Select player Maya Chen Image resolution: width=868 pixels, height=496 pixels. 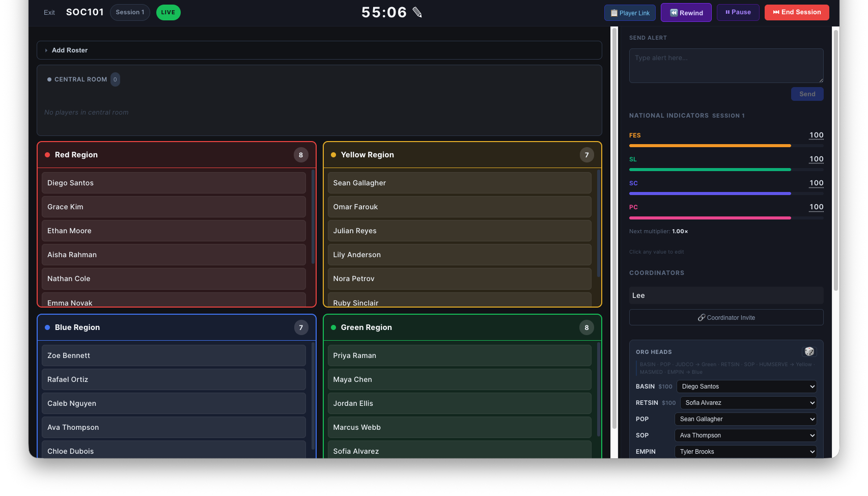[459, 379]
